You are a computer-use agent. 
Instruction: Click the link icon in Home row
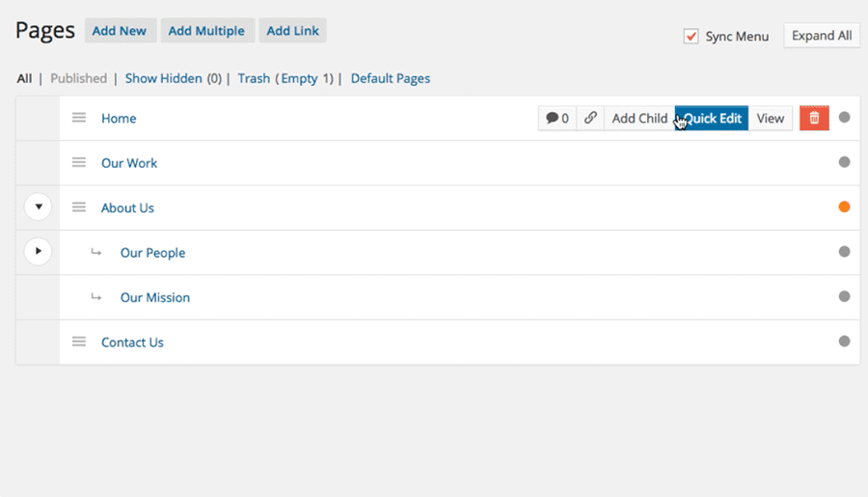[590, 118]
